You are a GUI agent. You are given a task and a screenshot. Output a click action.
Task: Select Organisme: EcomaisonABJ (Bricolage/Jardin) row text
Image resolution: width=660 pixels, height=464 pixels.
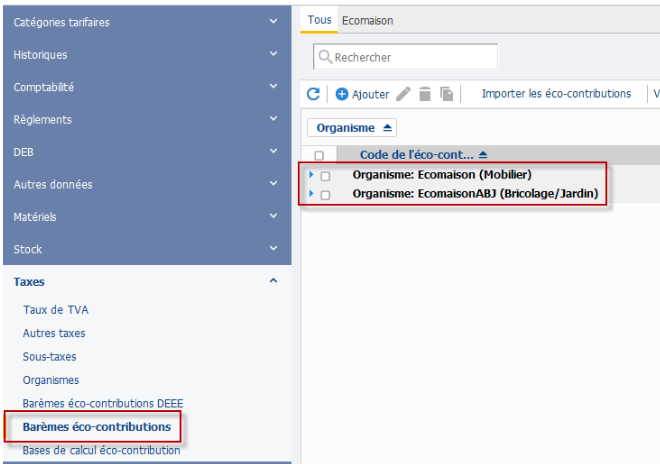[475, 193]
